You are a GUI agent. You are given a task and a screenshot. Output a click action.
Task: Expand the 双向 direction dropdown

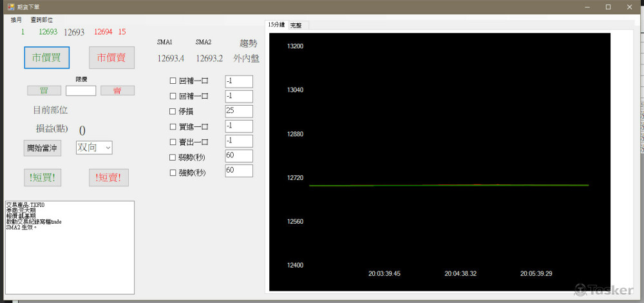coord(94,148)
